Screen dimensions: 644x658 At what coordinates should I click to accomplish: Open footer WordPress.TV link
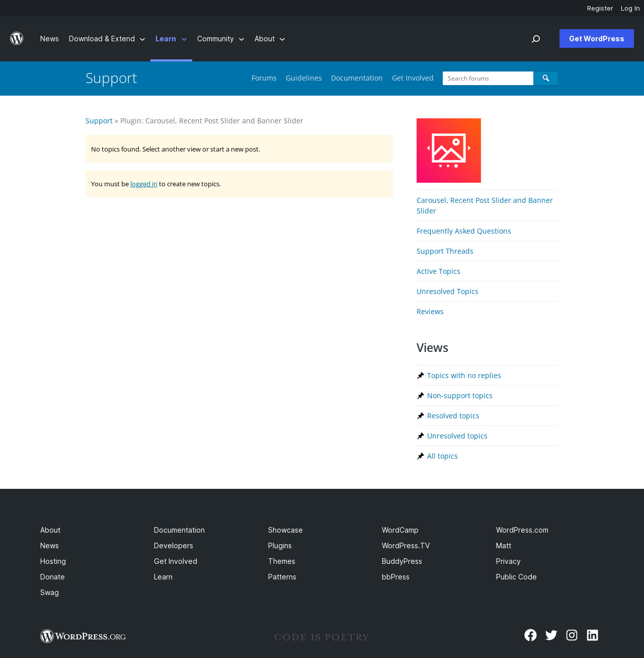(406, 546)
